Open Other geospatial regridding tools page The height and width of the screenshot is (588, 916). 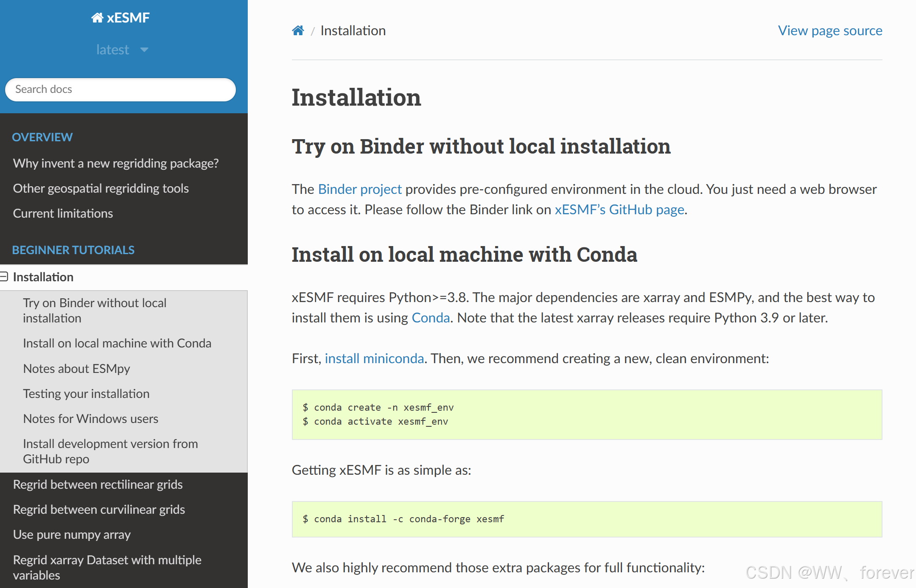pos(101,188)
